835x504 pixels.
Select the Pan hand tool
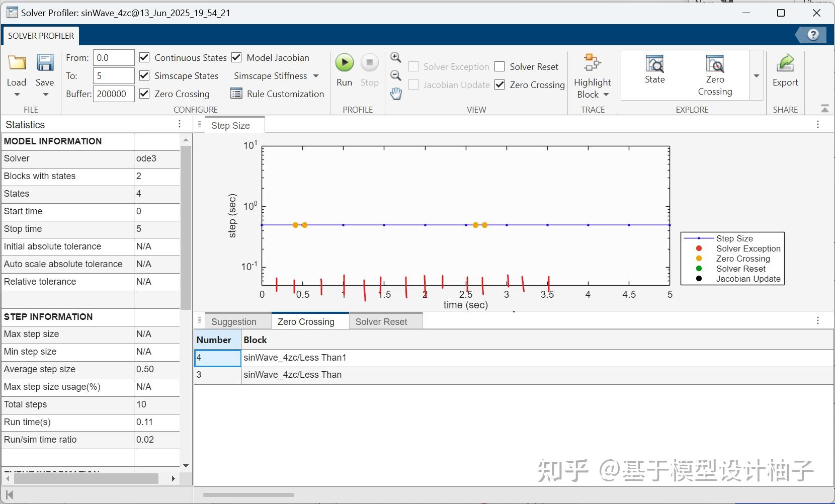396,94
